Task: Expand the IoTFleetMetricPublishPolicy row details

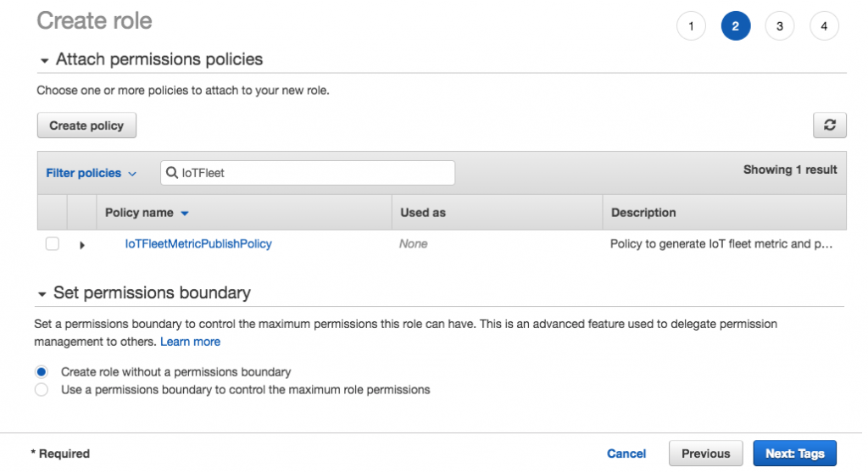Action: [82, 245]
